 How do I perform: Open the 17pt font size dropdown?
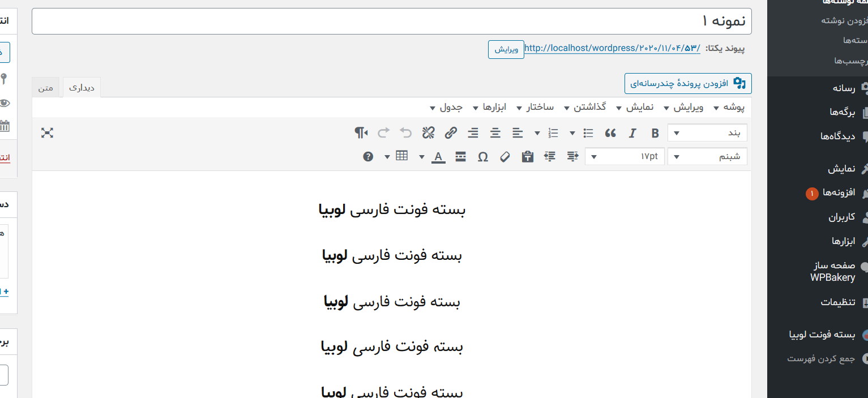click(x=625, y=156)
